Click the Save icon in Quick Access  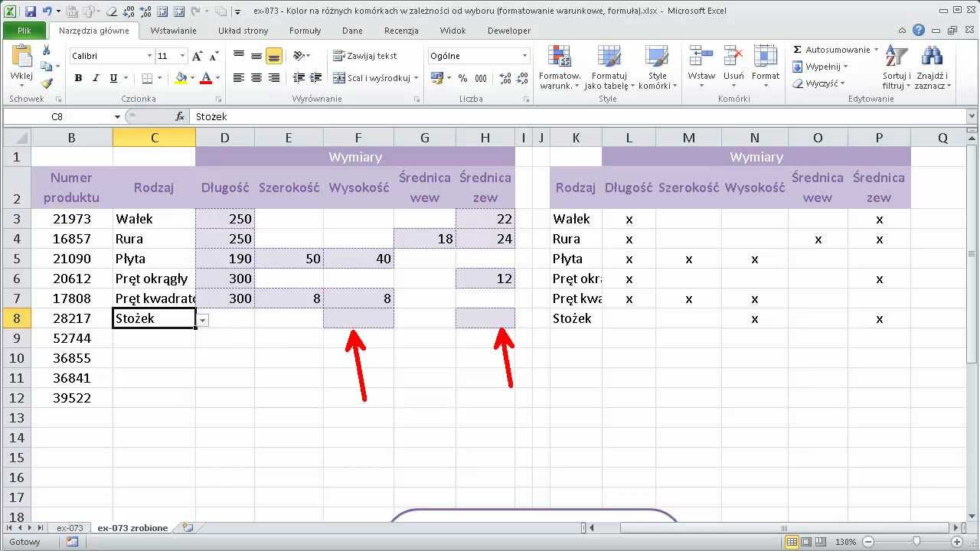[x=31, y=11]
